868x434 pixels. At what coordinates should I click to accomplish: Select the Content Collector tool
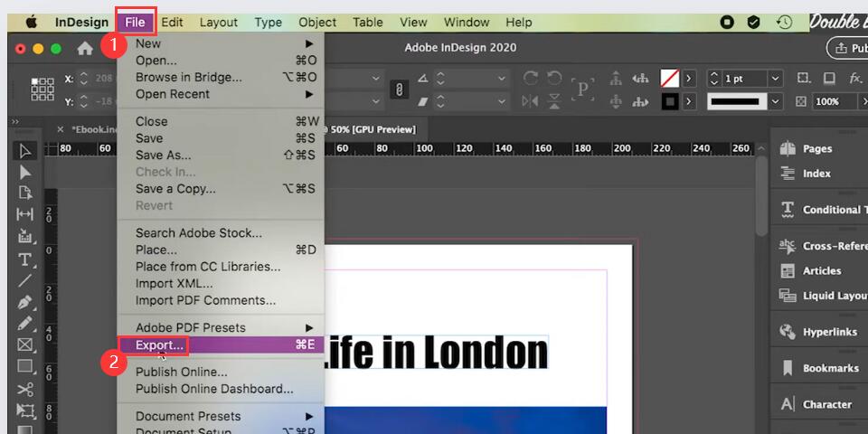pyautogui.click(x=25, y=236)
